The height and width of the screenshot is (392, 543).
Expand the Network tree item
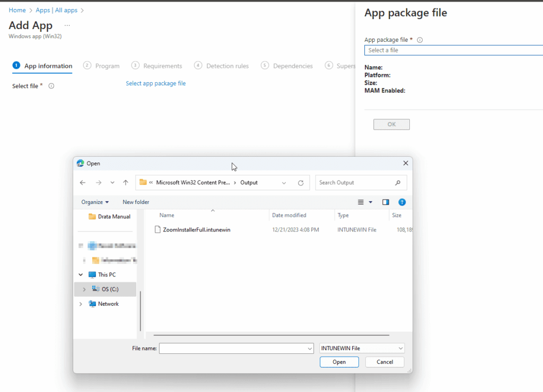pyautogui.click(x=81, y=304)
